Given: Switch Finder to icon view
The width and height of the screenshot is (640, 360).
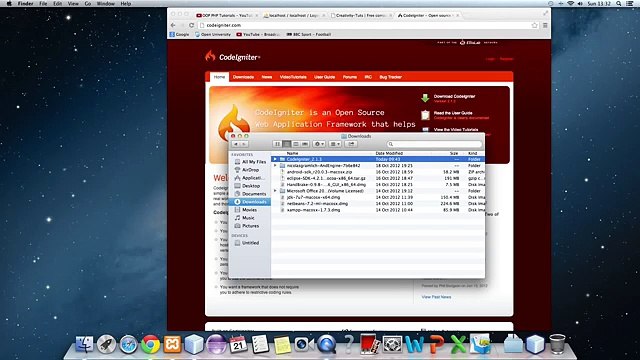Looking at the screenshot, I should (278, 144).
